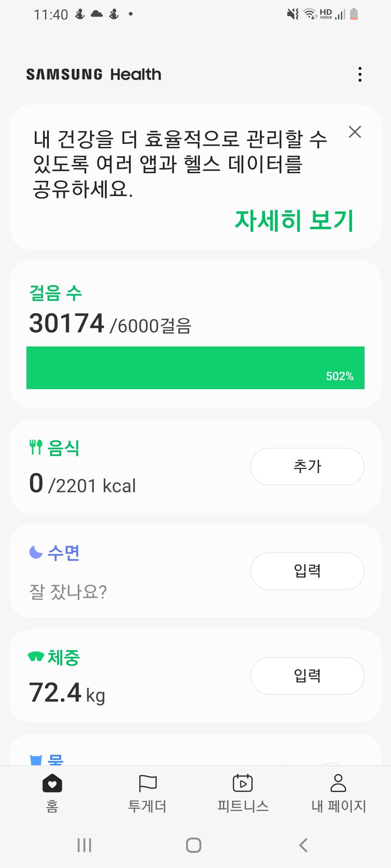Switch to the 투게더 tab
This screenshot has width=391, height=868.
pyautogui.click(x=147, y=792)
